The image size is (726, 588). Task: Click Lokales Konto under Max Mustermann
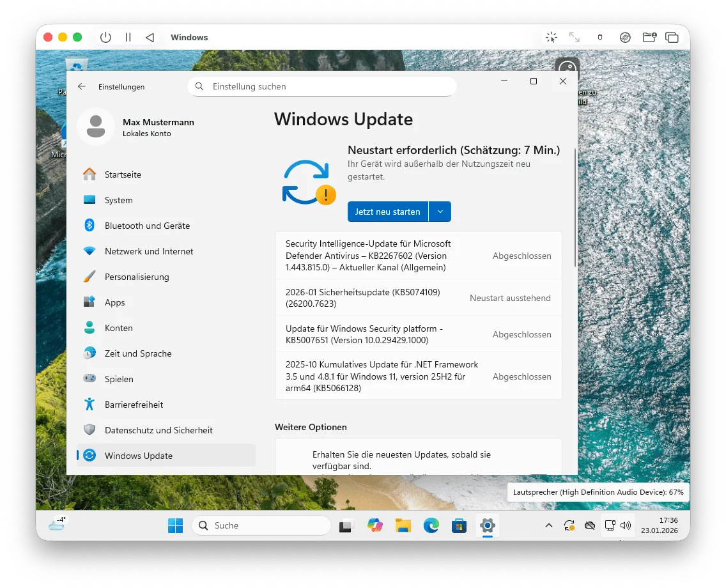pos(147,134)
